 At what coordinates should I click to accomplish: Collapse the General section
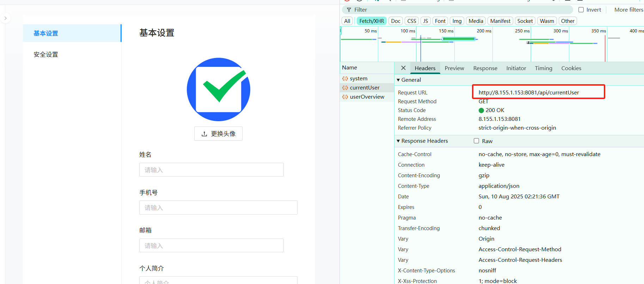pos(398,80)
